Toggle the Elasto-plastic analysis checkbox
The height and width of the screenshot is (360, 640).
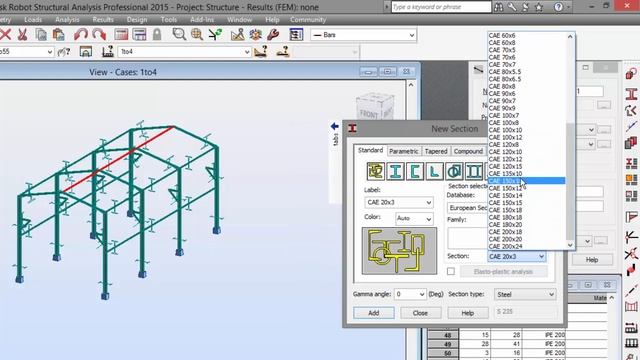click(451, 271)
